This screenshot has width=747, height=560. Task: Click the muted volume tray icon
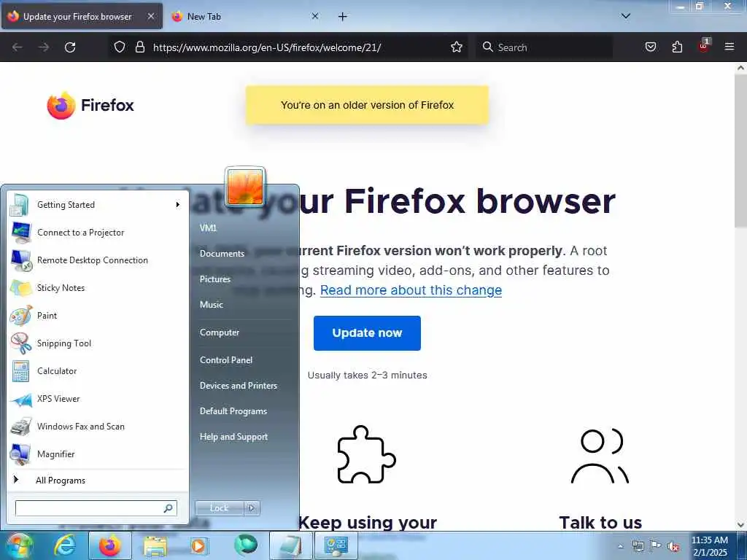(673, 546)
